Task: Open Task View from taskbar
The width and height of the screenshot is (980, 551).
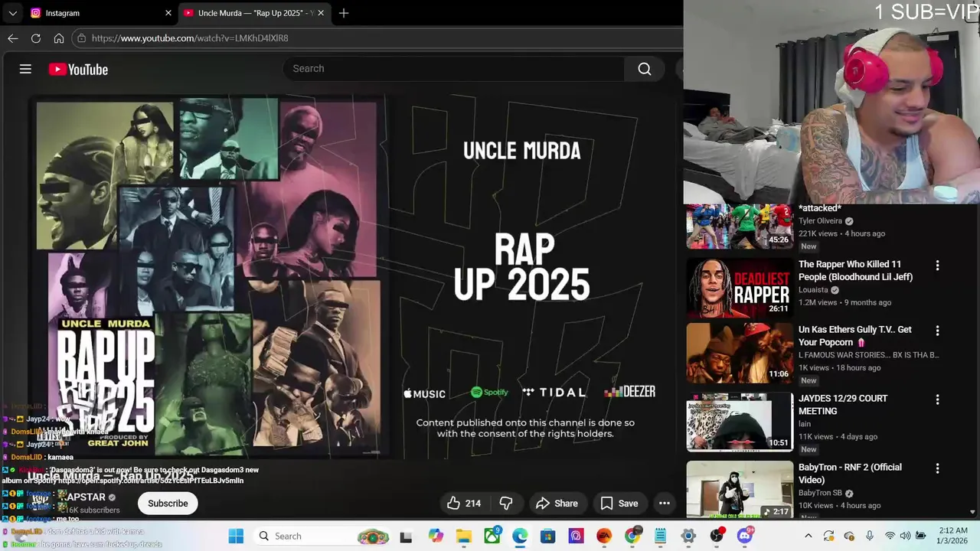Action: pyautogui.click(x=406, y=536)
